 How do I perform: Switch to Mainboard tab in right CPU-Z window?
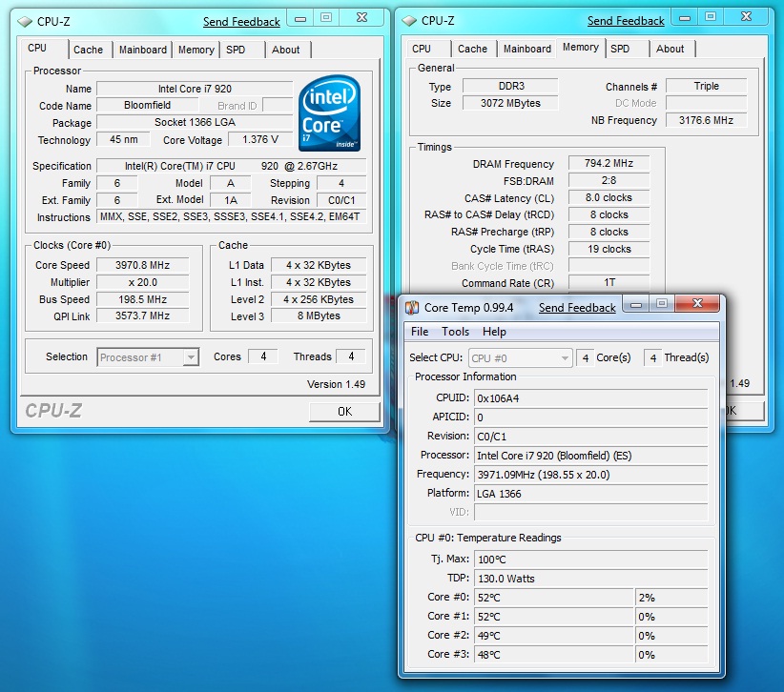[x=527, y=49]
